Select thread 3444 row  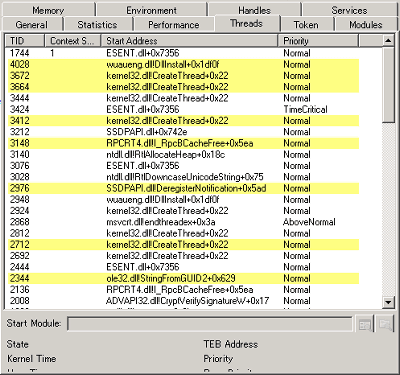coord(183,98)
